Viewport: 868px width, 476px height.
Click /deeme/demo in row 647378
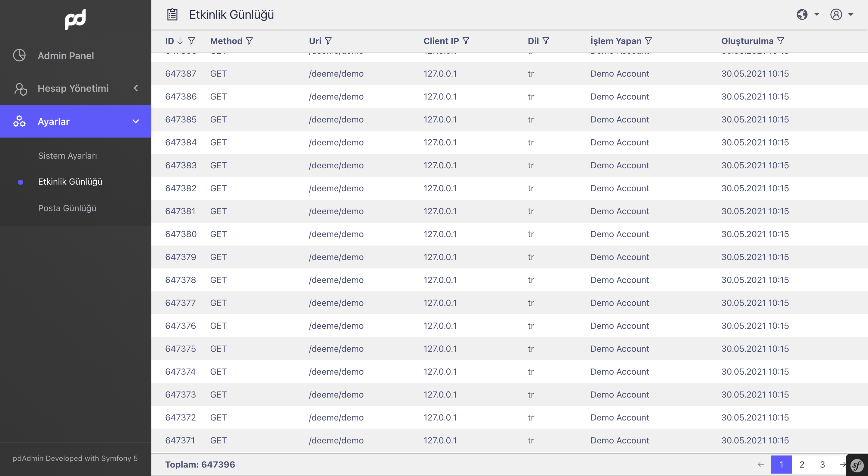[x=336, y=280]
